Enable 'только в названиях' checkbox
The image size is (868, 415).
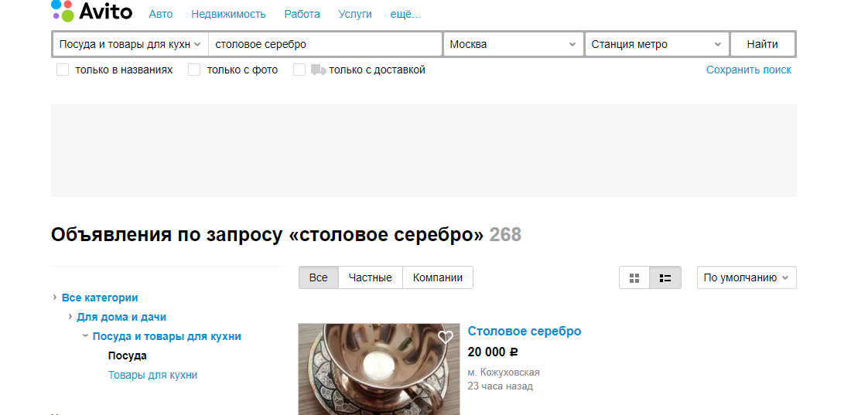coord(63,70)
